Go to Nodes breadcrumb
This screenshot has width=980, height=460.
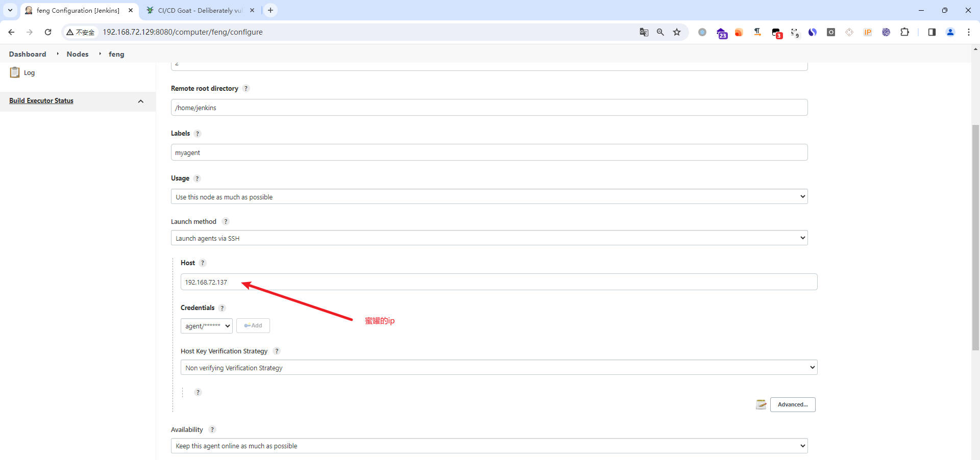pyautogui.click(x=78, y=54)
